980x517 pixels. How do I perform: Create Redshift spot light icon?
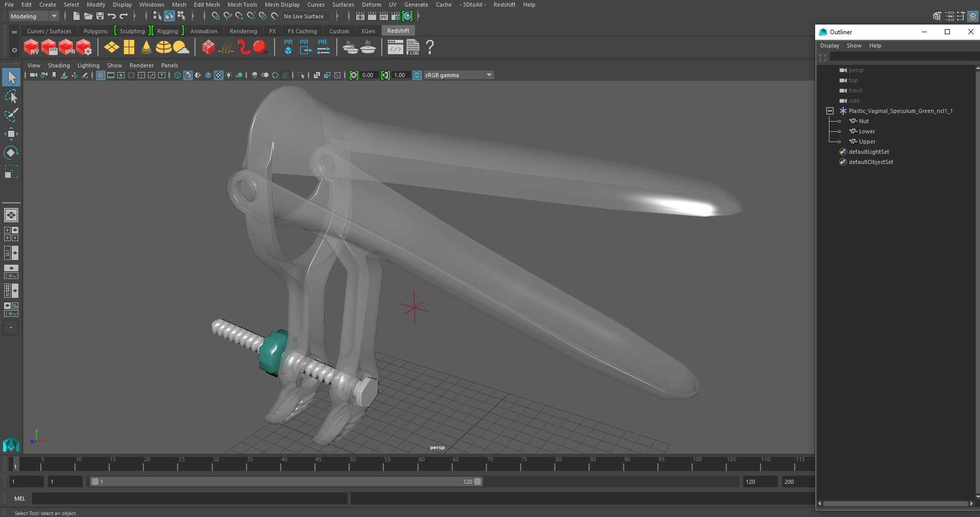[x=146, y=48]
